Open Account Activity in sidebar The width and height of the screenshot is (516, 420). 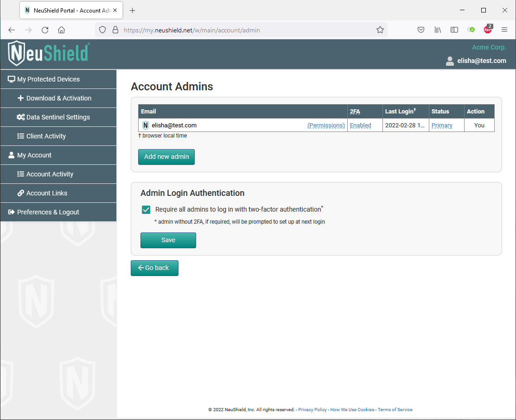pos(58,174)
